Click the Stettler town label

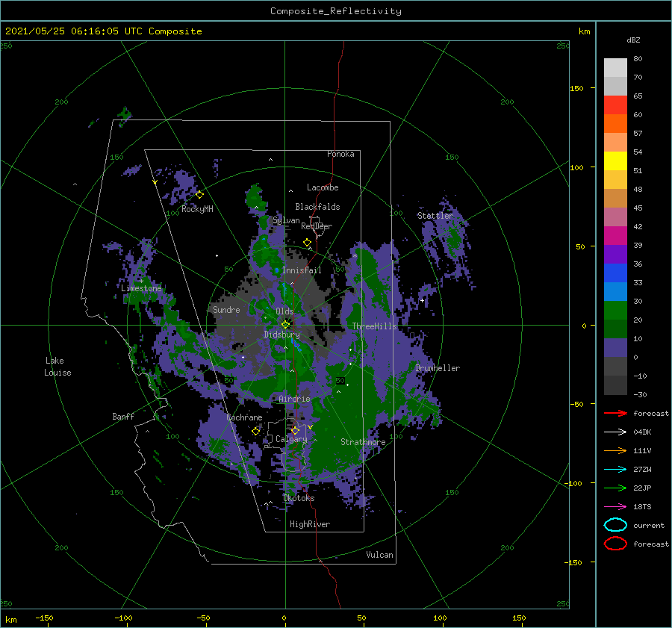pos(435,216)
